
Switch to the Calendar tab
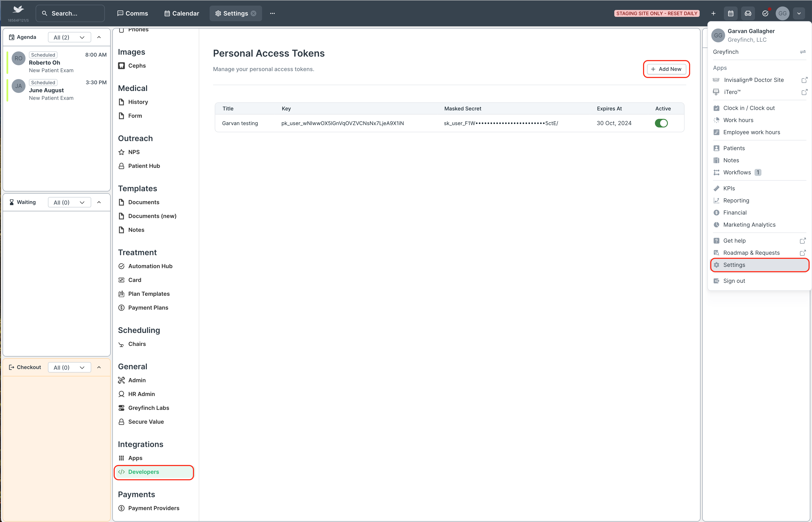click(x=182, y=14)
